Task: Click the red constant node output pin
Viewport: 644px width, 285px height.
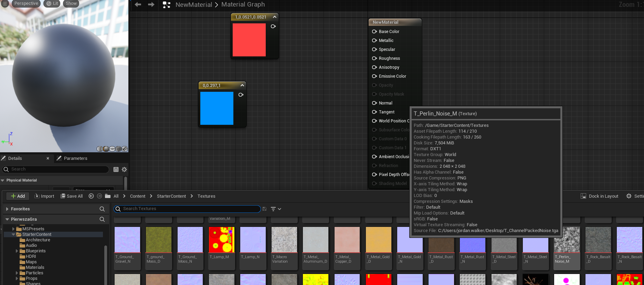Action: (273, 26)
